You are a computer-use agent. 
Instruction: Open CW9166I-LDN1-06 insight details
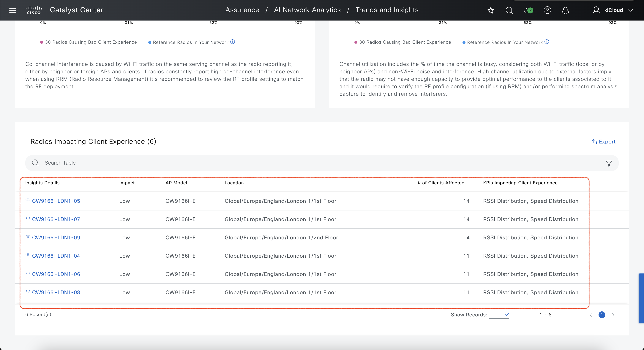[56, 274]
